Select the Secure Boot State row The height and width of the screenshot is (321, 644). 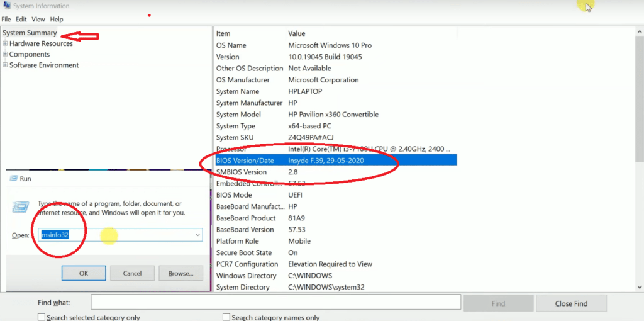(x=336, y=252)
